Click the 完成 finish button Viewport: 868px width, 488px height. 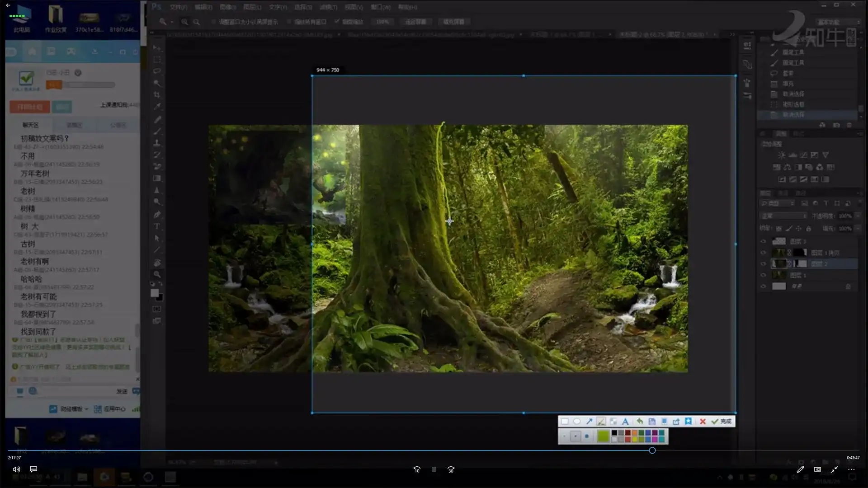pos(722,421)
